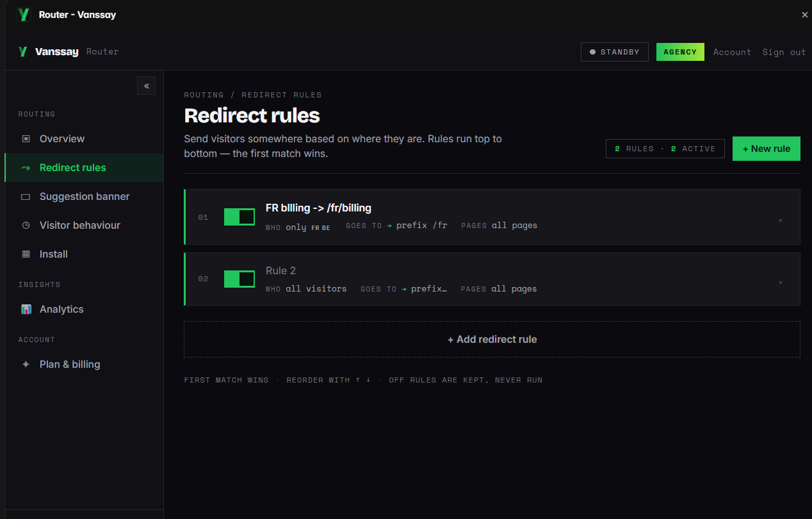The image size is (812, 519).
Task: Go to Visitor behaviour
Action: (84, 225)
